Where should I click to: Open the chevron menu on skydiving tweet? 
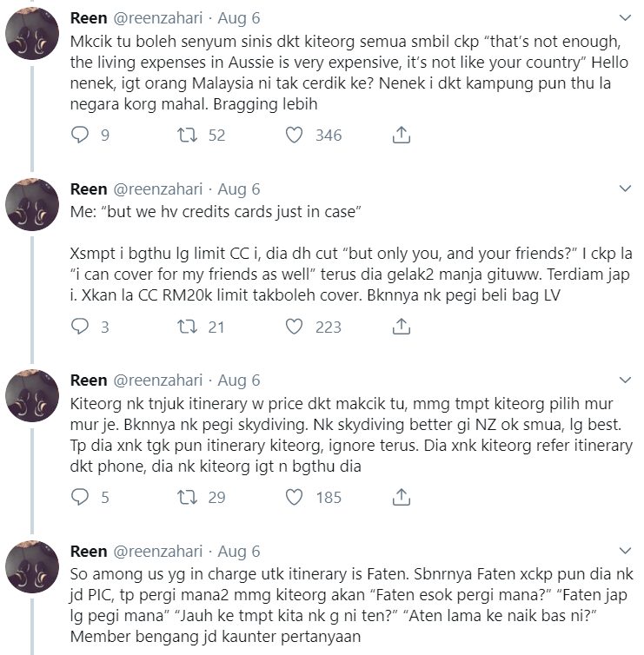click(x=623, y=380)
